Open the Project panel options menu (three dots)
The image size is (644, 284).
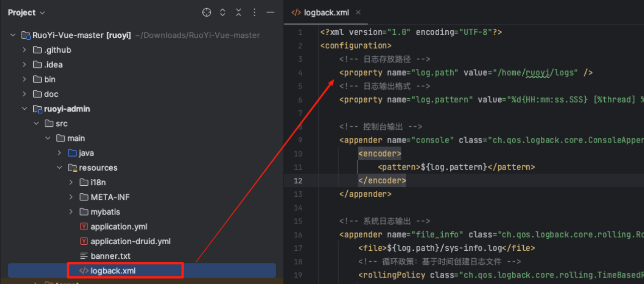(255, 13)
